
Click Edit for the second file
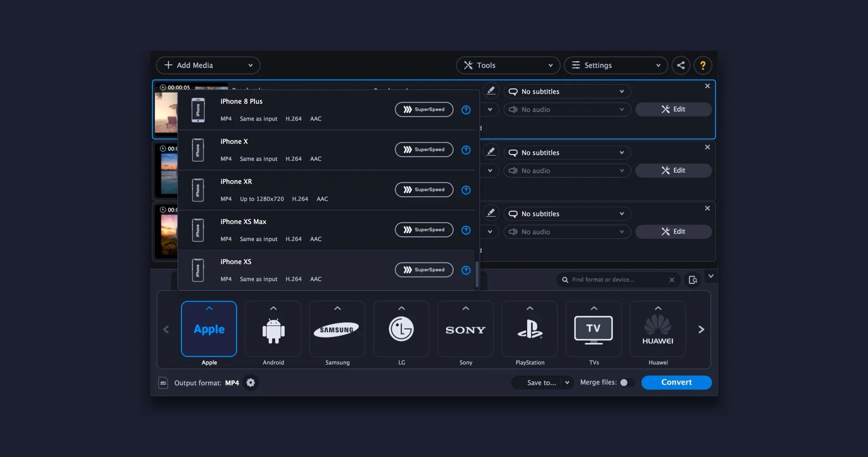[673, 170]
